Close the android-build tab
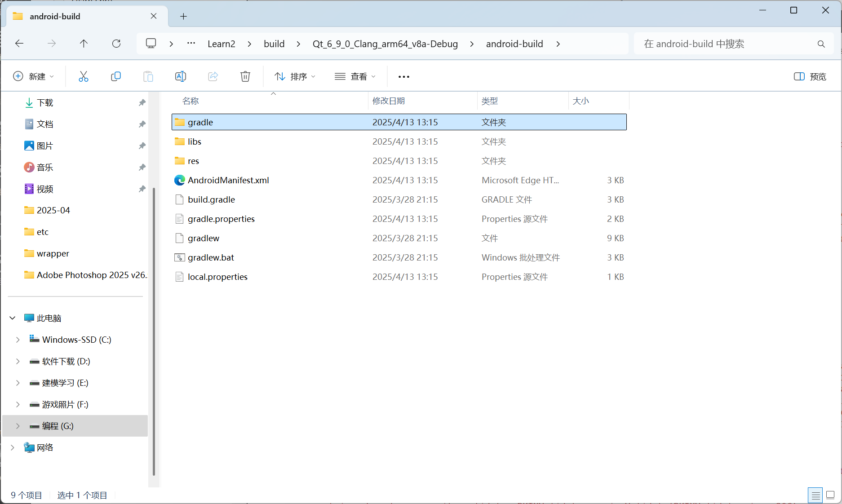 tap(154, 16)
